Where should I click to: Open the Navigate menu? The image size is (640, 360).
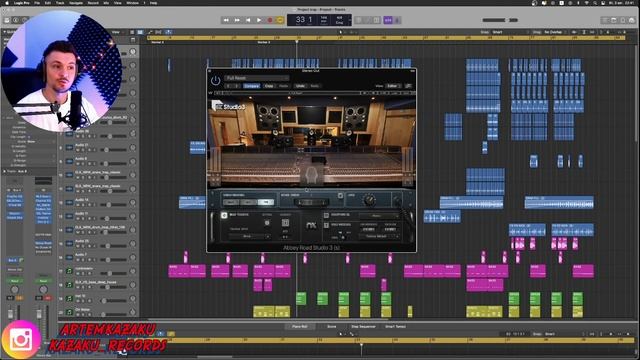coord(76,3)
